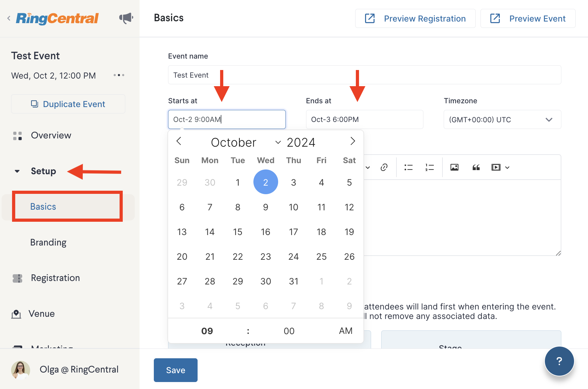Go to the Registration section

pyautogui.click(x=55, y=278)
